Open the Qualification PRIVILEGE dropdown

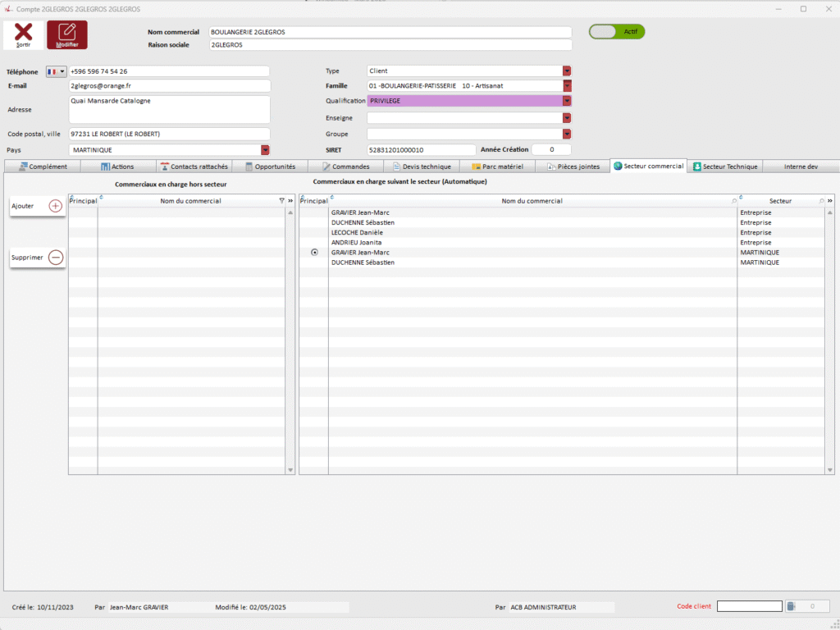point(566,101)
